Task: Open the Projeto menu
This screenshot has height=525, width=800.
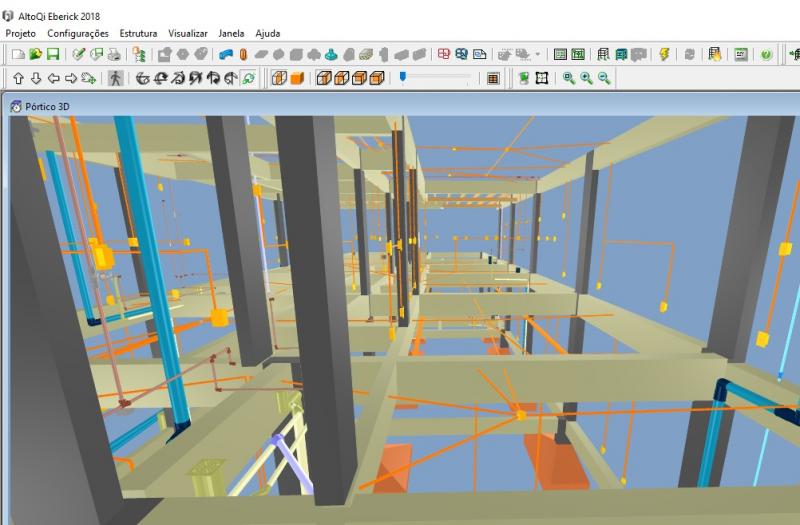Action: click(x=20, y=34)
